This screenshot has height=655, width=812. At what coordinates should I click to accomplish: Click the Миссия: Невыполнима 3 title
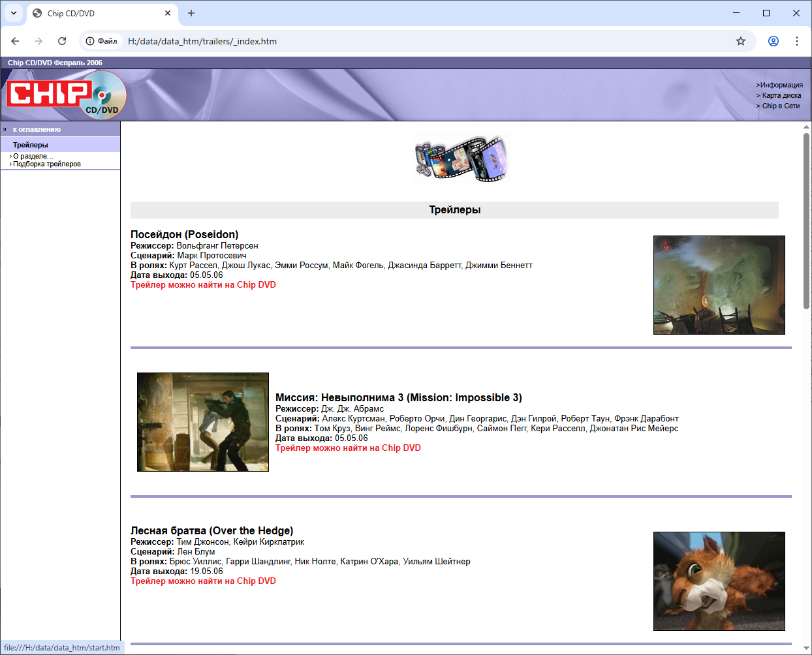399,397
